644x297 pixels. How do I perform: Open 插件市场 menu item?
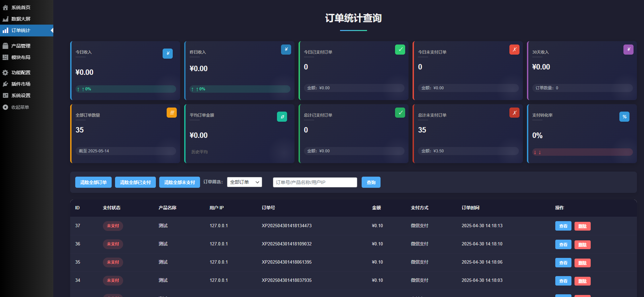pyautogui.click(x=27, y=84)
